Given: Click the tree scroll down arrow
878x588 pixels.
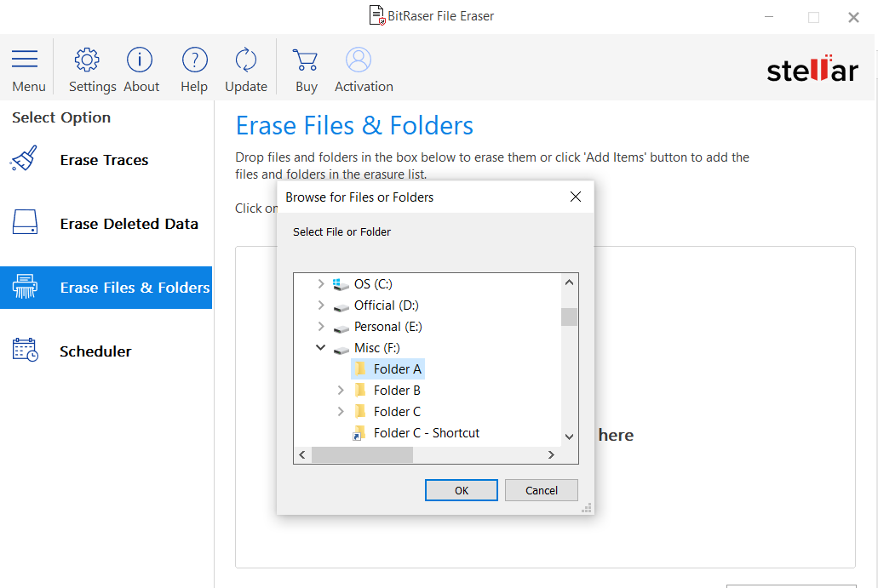Looking at the screenshot, I should coord(570,437).
